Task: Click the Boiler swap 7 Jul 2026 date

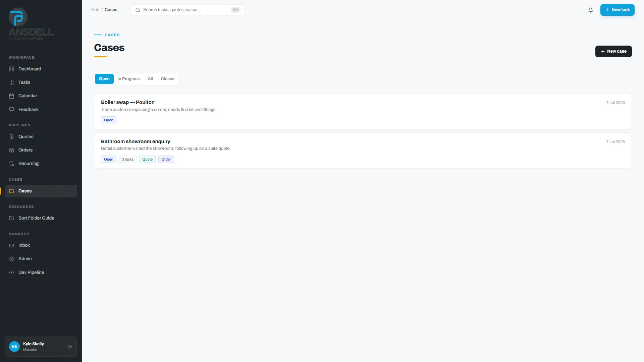Action: 615,103
